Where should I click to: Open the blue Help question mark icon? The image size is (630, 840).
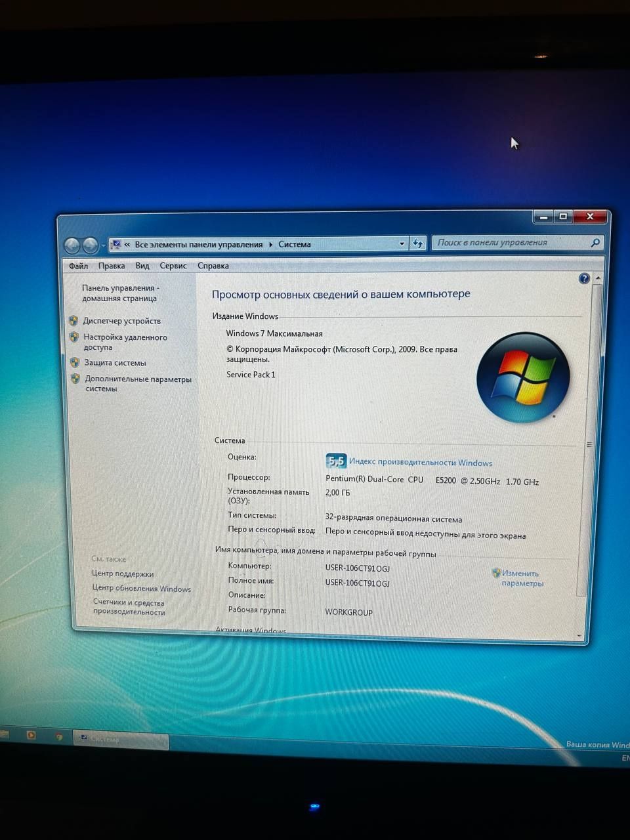[x=584, y=278]
